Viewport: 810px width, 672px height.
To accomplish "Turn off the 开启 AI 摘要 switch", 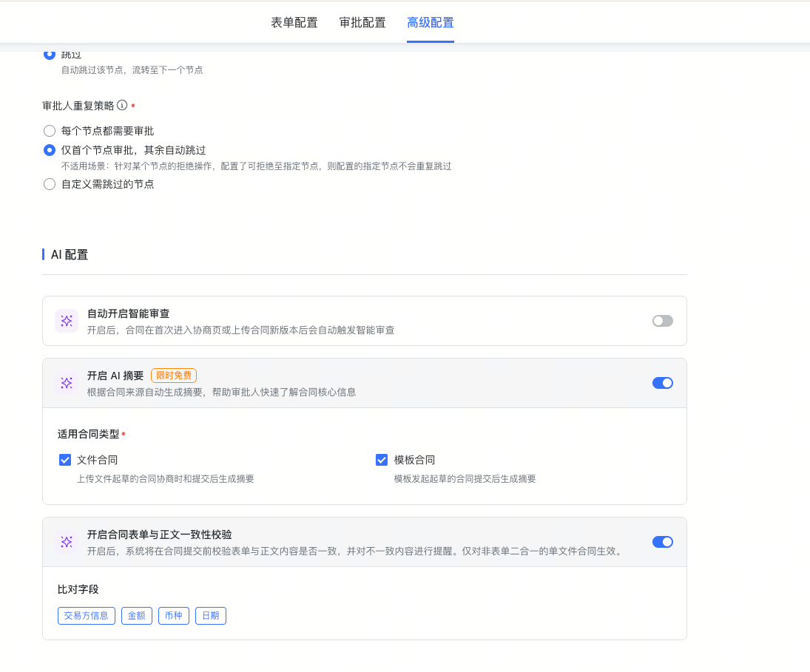I will pos(662,383).
